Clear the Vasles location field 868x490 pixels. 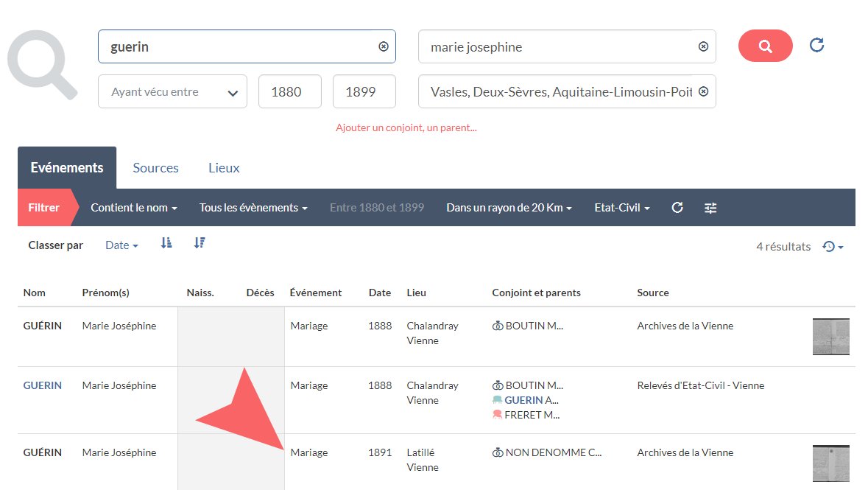point(703,91)
